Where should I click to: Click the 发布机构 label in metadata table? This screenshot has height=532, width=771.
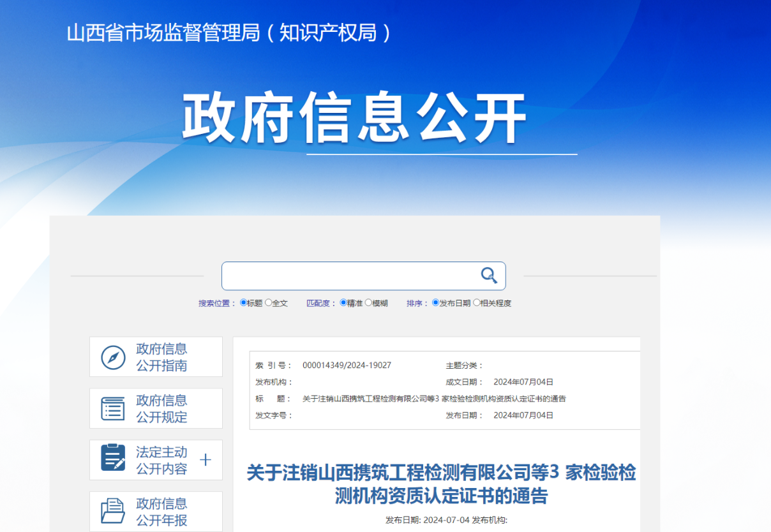[x=274, y=382]
